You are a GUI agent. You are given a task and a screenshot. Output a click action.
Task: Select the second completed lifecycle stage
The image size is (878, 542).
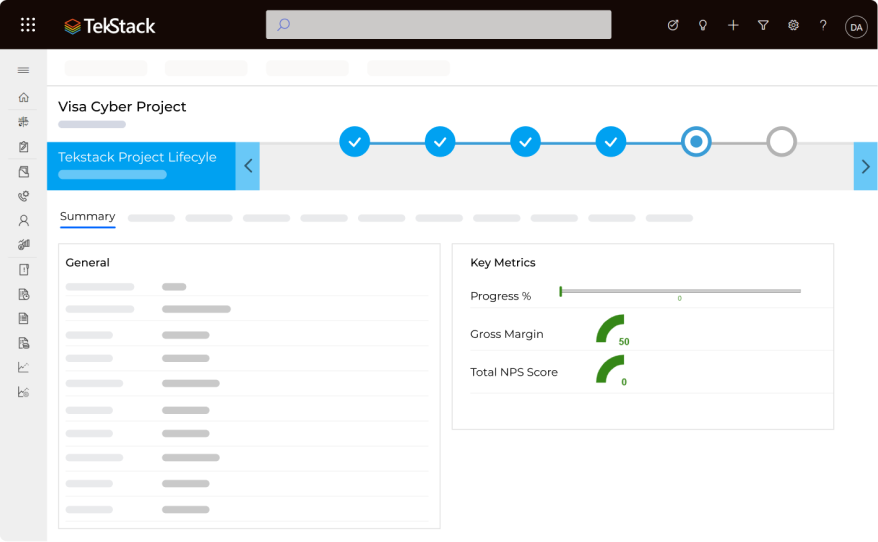point(440,142)
